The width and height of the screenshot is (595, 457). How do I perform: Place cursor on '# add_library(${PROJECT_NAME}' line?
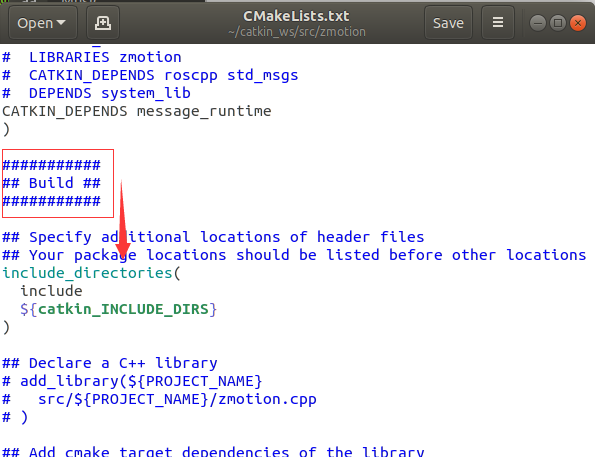tap(132, 381)
